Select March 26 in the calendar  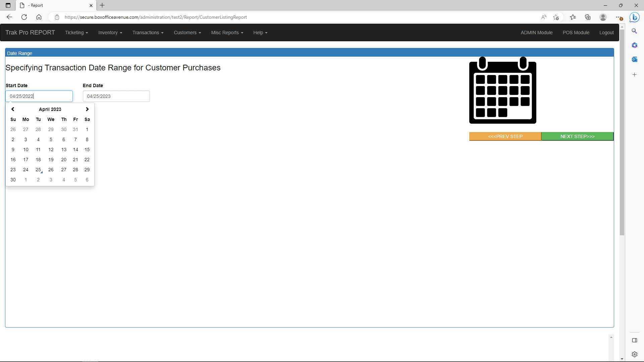click(13, 129)
